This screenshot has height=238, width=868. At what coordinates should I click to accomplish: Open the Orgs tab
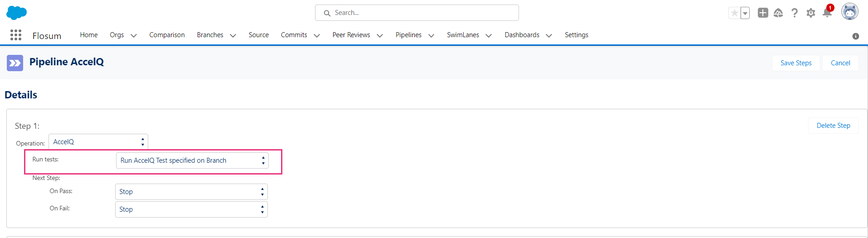click(117, 35)
